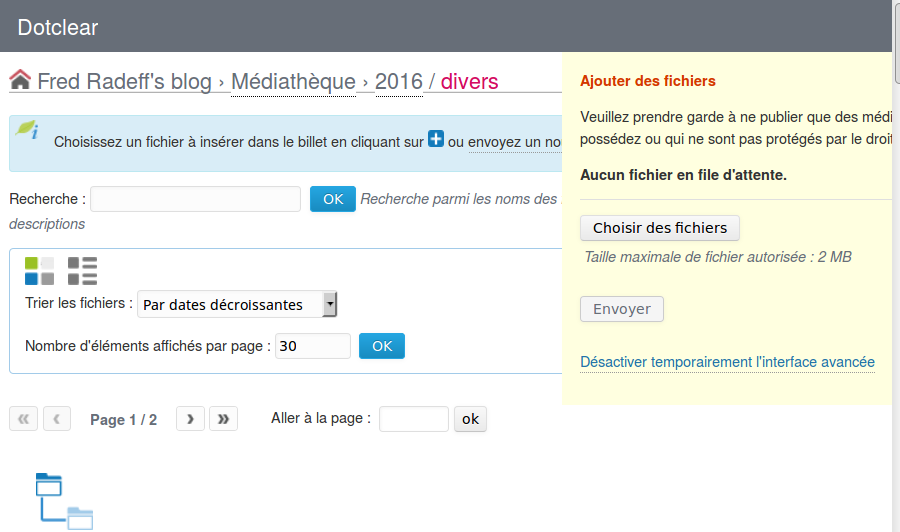This screenshot has height=532, width=900.
Task: Open the 2016 folder breadcrumb
Action: (x=399, y=81)
